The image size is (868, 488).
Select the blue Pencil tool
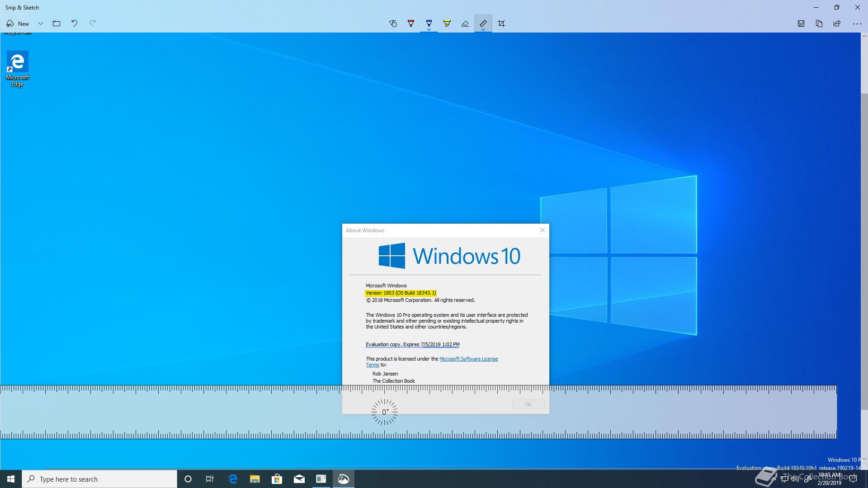click(x=429, y=23)
